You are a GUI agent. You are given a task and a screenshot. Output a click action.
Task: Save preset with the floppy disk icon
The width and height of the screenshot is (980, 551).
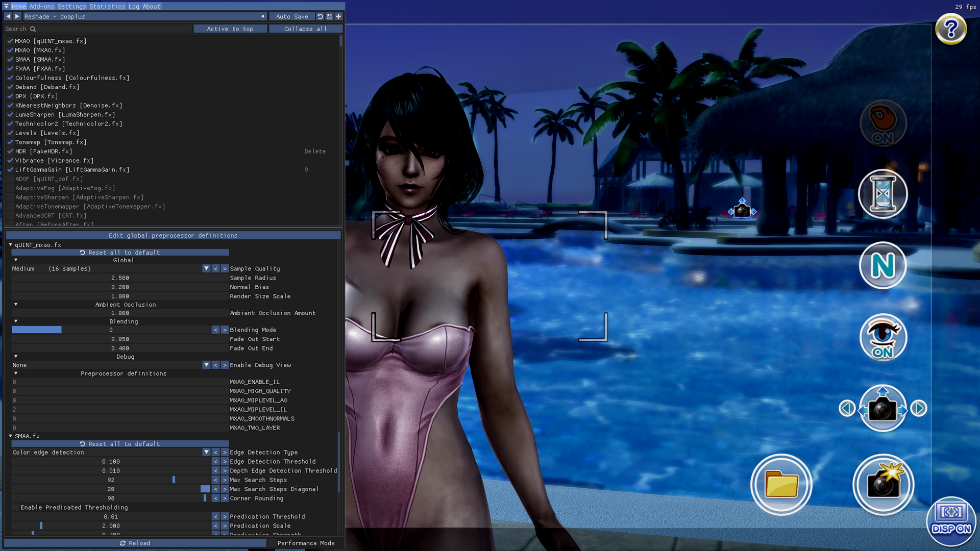pos(329,16)
